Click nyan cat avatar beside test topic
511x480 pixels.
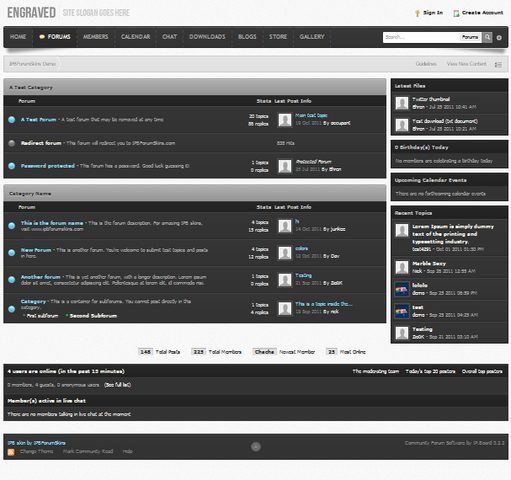(x=402, y=311)
